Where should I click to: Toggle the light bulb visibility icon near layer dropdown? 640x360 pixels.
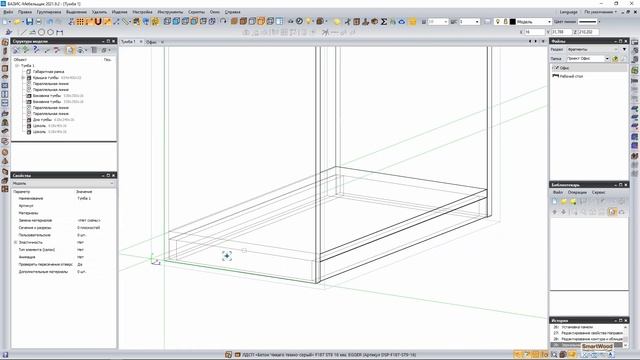[498, 21]
